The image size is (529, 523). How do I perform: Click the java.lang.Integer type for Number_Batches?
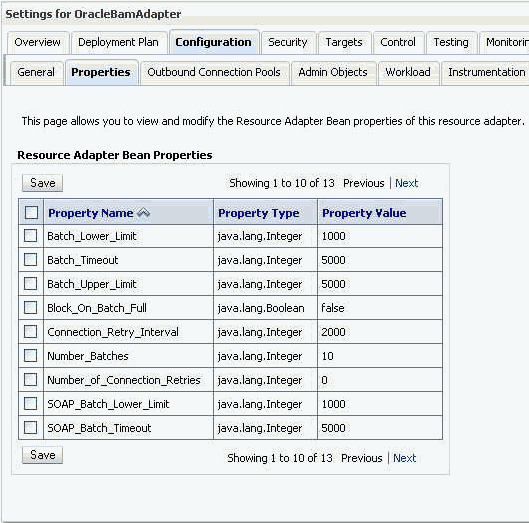(260, 356)
